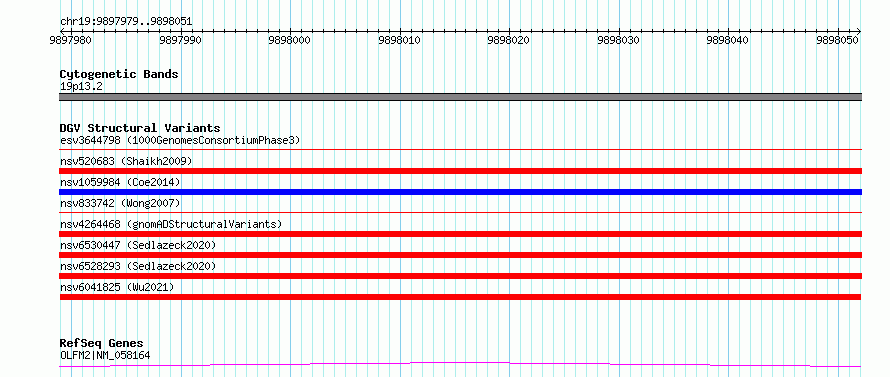Click the red bar for nsv6528293
Screen dimensions: 890x377
460,276
